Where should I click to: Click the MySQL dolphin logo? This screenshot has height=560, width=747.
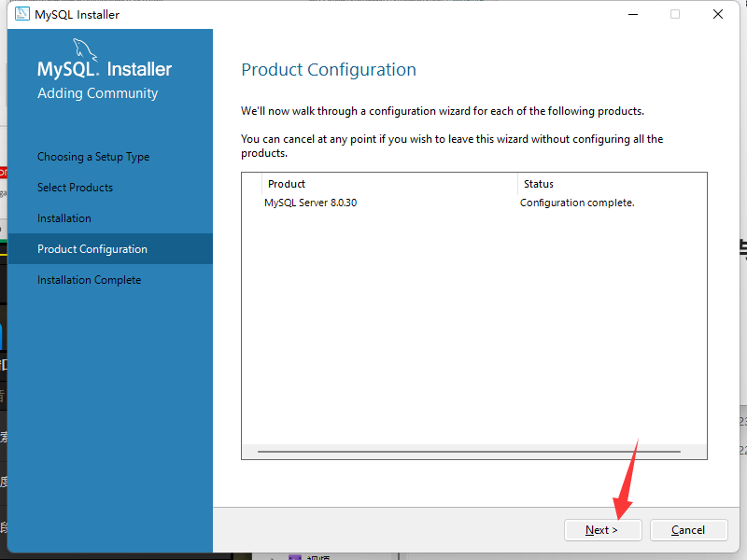click(85, 50)
